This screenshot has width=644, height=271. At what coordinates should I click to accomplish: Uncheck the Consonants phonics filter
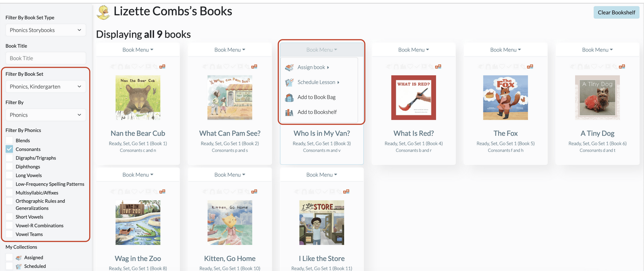click(9, 149)
